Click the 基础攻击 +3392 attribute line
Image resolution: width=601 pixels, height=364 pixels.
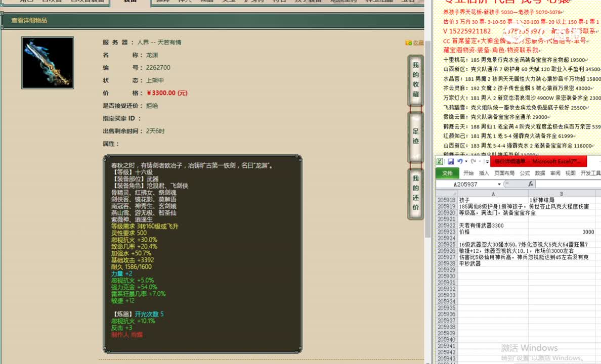click(133, 260)
